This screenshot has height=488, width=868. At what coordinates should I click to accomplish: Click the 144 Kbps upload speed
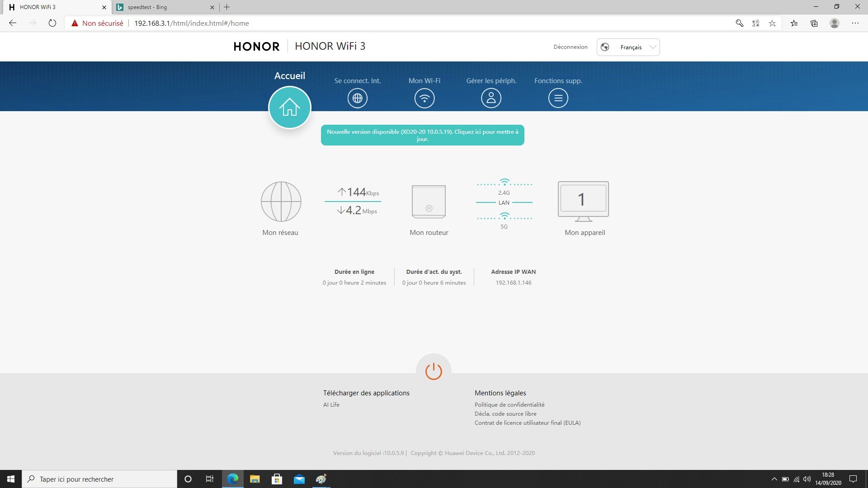tap(358, 192)
